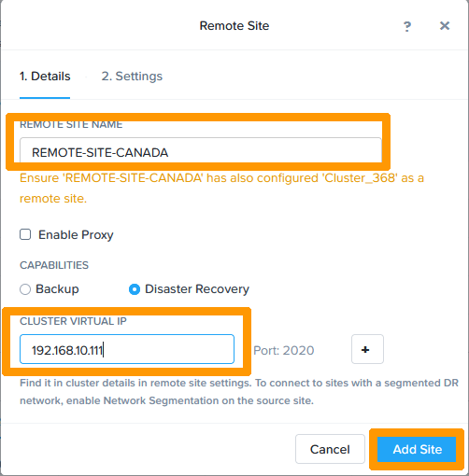469x476 pixels.
Task: Close the Remote Site dialog
Action: [x=445, y=26]
